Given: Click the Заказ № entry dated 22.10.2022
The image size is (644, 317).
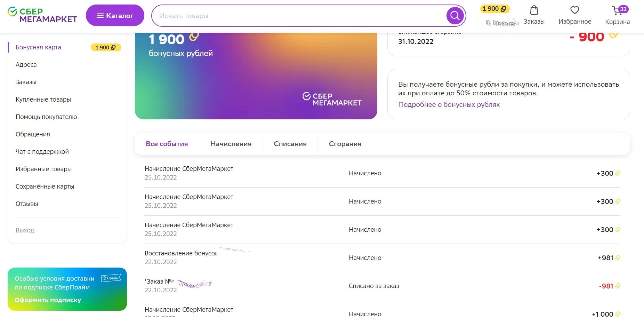Looking at the screenshot, I should click(x=382, y=286).
